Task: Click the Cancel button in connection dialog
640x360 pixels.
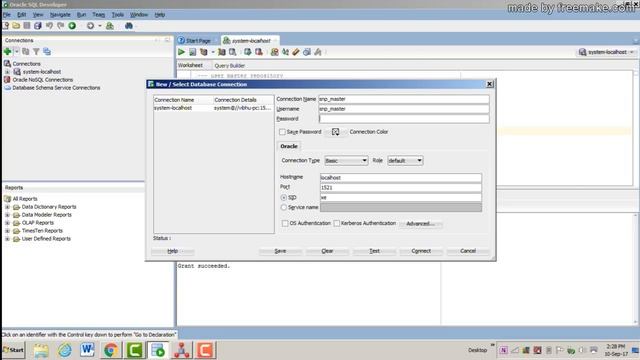Action: tap(468, 251)
